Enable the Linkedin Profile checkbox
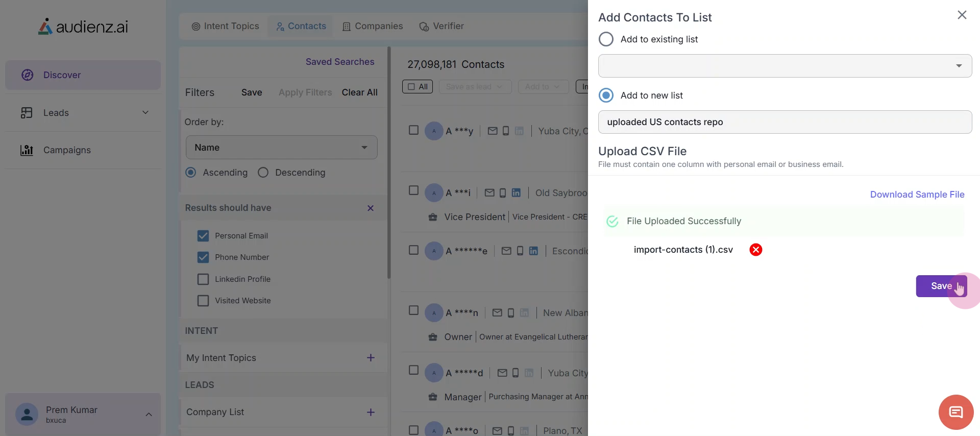Screen dimensions: 980x436 (203, 279)
